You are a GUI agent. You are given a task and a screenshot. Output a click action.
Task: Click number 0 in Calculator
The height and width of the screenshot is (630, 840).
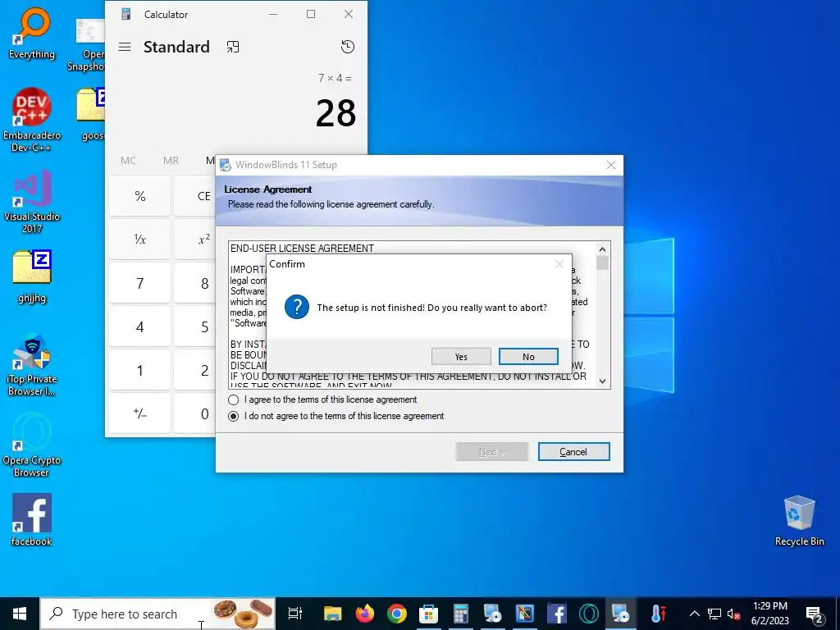pos(195,413)
